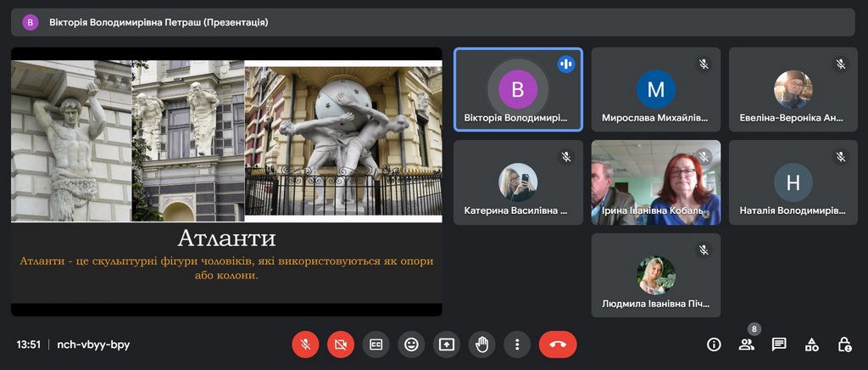Click the muted mic icon on Евеліна-Вероніка's tile
Viewport: 868px width, 370px height.
pyautogui.click(x=841, y=64)
